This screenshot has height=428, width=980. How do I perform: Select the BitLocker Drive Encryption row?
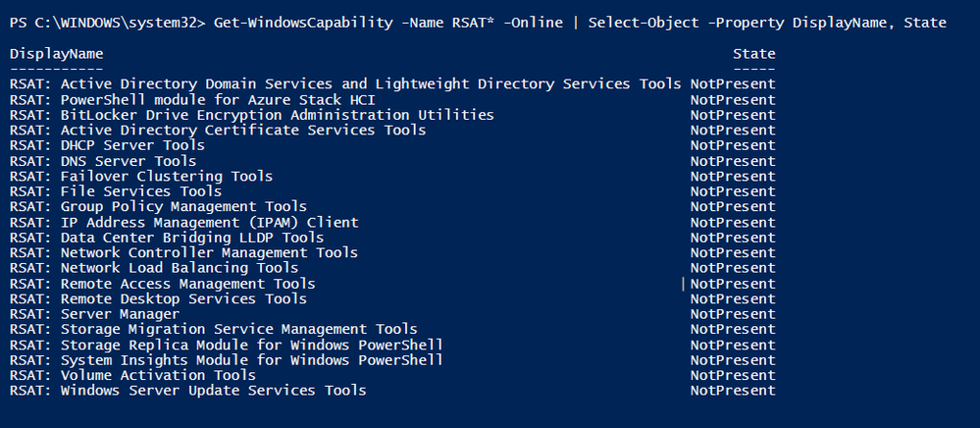pos(392,115)
